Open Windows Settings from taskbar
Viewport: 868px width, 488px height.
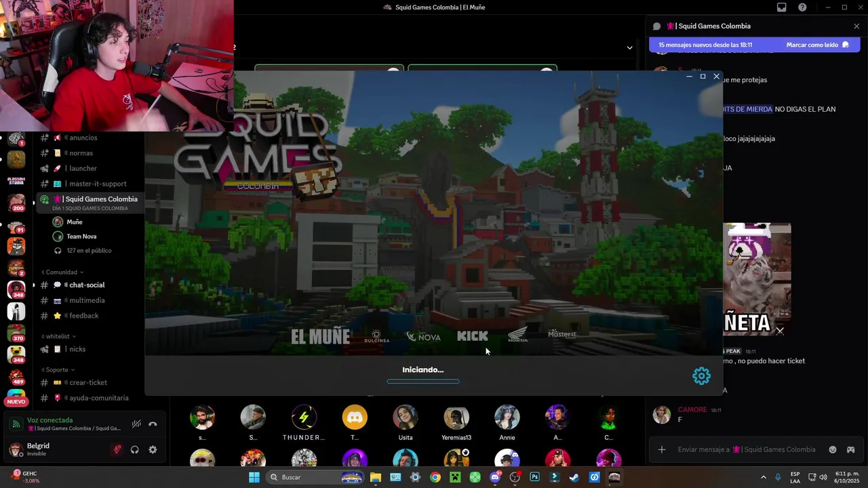tap(416, 477)
